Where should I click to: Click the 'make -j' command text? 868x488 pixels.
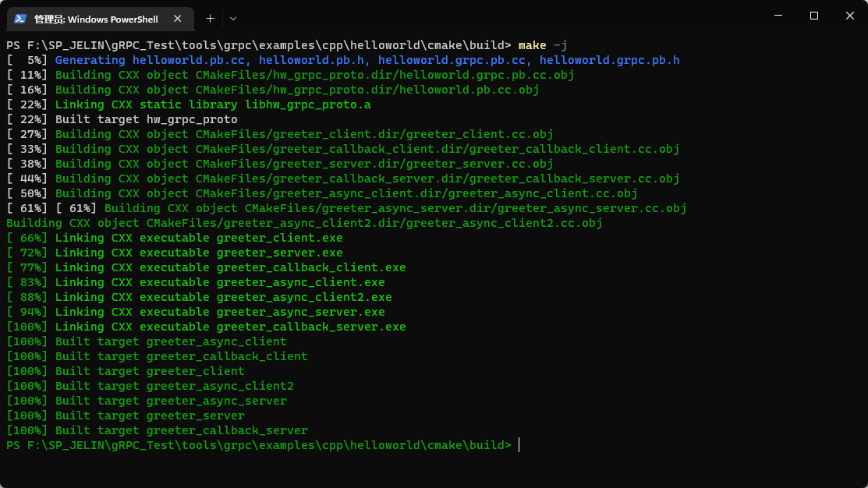click(543, 45)
